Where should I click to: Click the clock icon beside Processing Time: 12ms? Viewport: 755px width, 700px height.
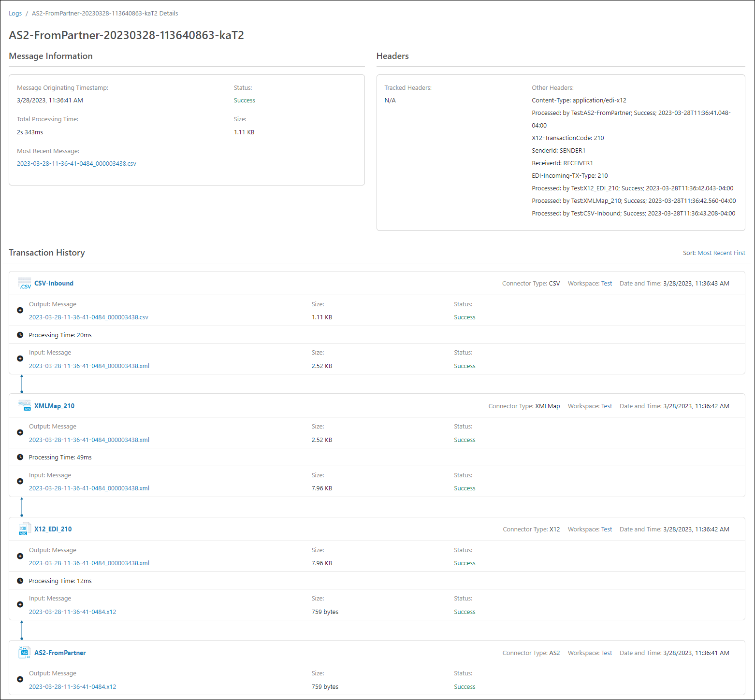click(x=20, y=581)
